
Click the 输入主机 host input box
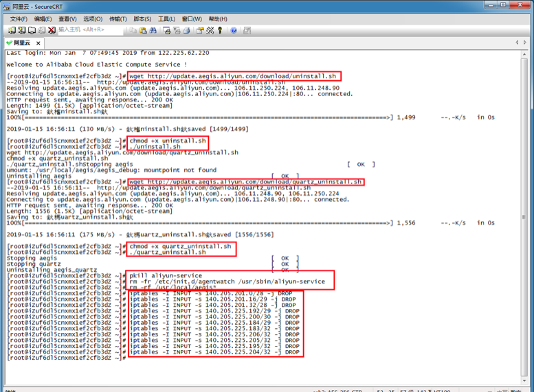click(x=89, y=30)
